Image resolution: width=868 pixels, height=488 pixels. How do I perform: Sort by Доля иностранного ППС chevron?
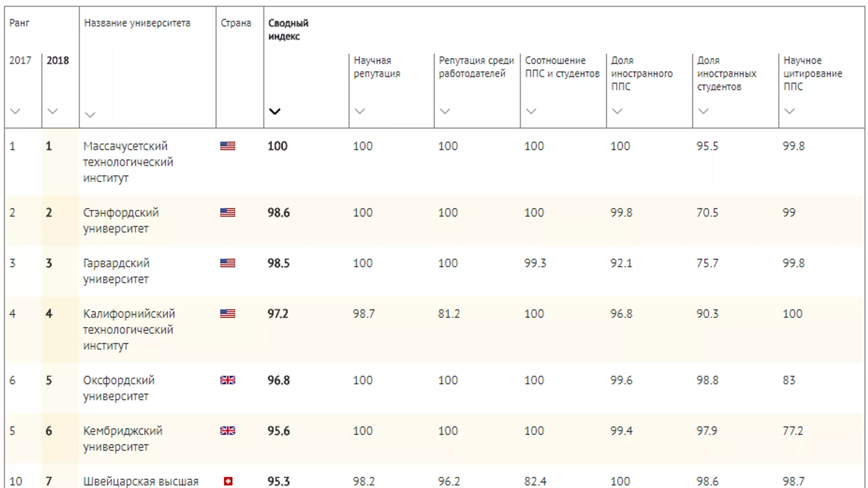(617, 111)
